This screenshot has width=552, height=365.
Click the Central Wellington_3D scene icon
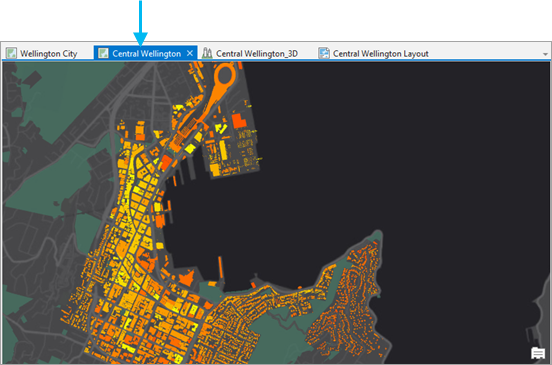tap(207, 53)
